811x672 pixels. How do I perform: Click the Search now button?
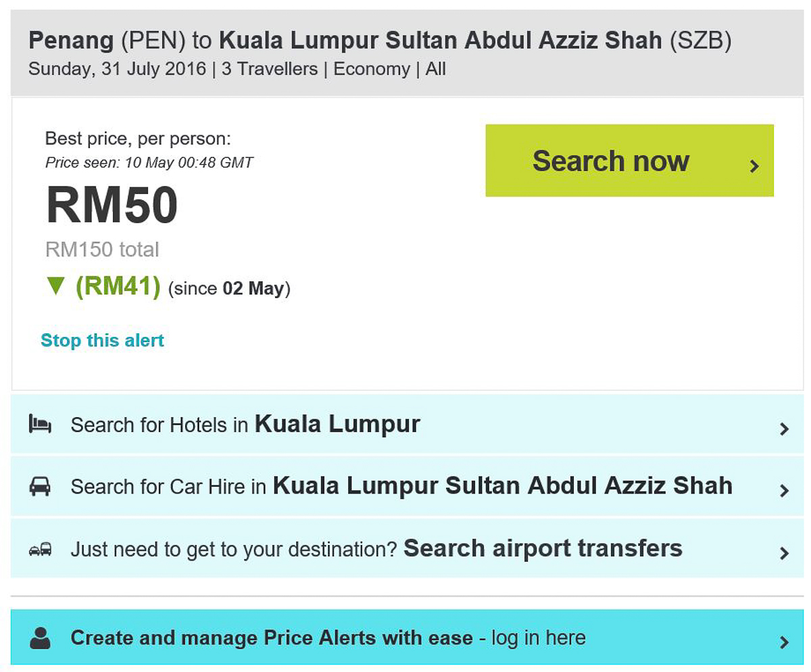(x=629, y=161)
